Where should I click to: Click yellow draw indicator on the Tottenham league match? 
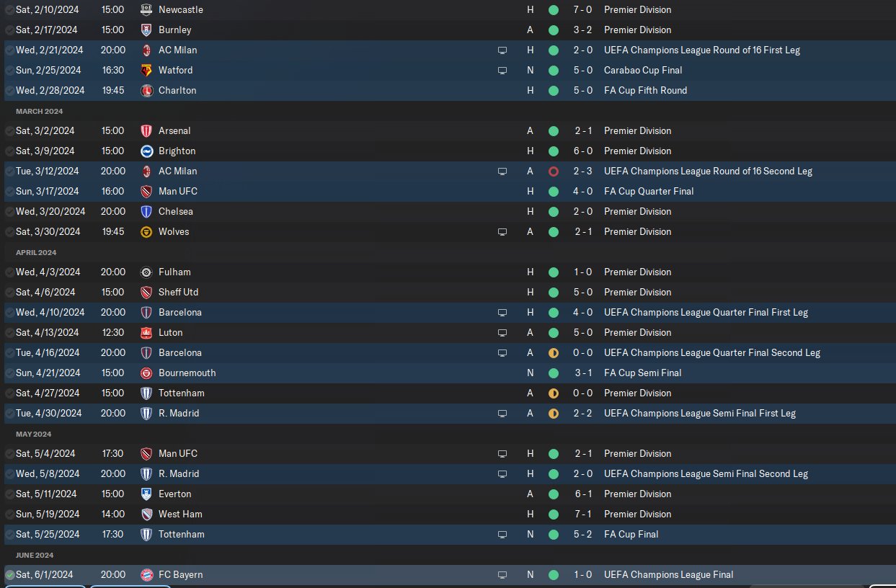tap(554, 393)
